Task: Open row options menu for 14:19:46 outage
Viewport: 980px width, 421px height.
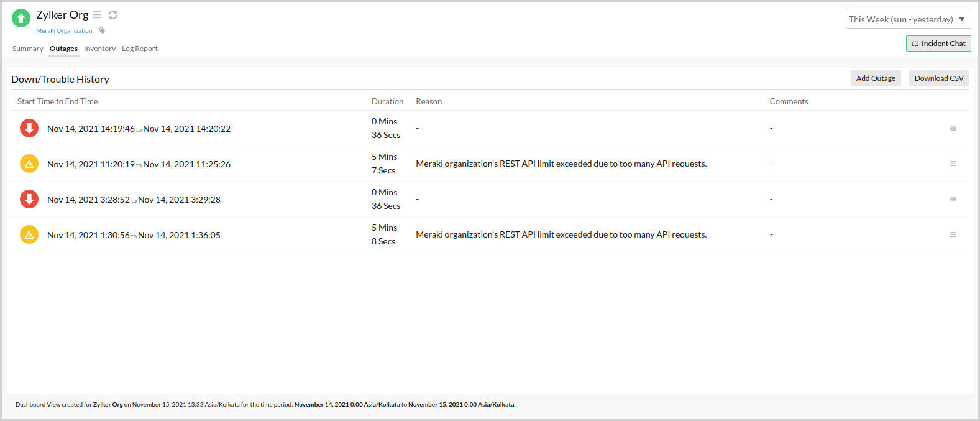Action: click(x=953, y=128)
